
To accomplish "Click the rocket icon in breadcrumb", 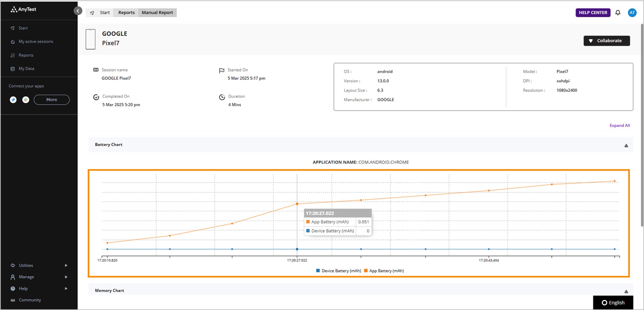I will click(x=92, y=13).
